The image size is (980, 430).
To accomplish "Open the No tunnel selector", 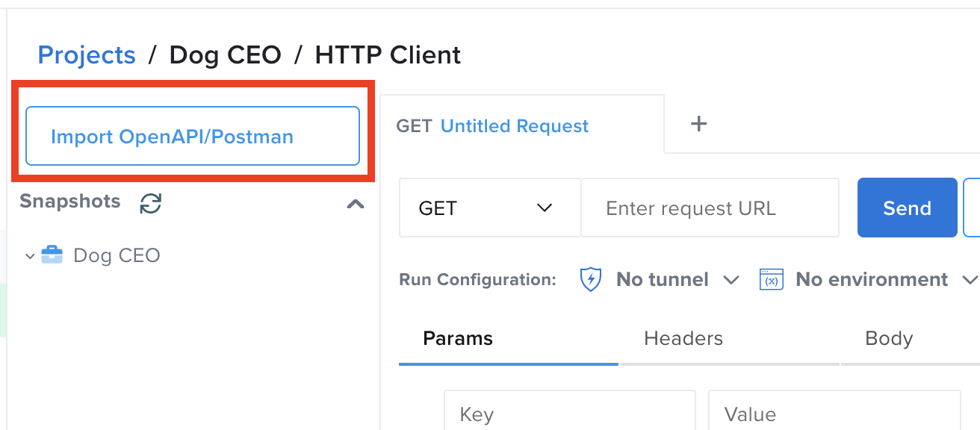I will coord(662,279).
